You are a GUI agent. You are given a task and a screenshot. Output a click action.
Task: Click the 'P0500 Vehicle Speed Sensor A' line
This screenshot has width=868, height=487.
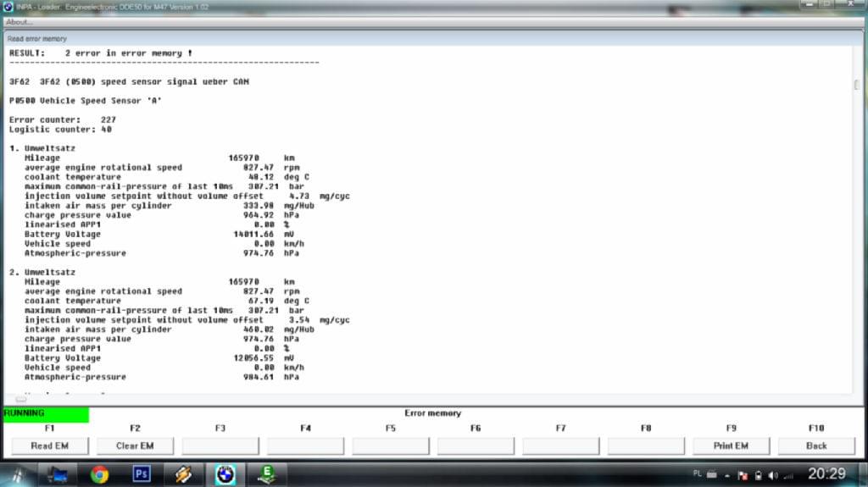(x=86, y=101)
